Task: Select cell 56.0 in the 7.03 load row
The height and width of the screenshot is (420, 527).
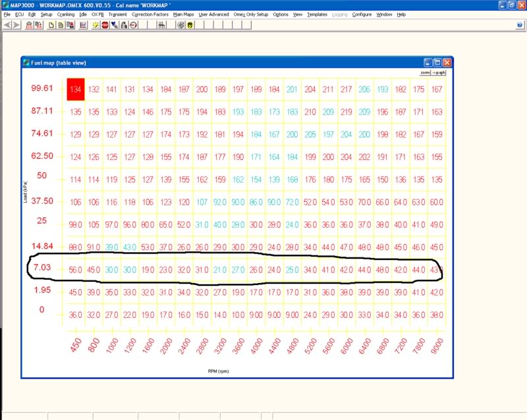Action: pos(75,269)
